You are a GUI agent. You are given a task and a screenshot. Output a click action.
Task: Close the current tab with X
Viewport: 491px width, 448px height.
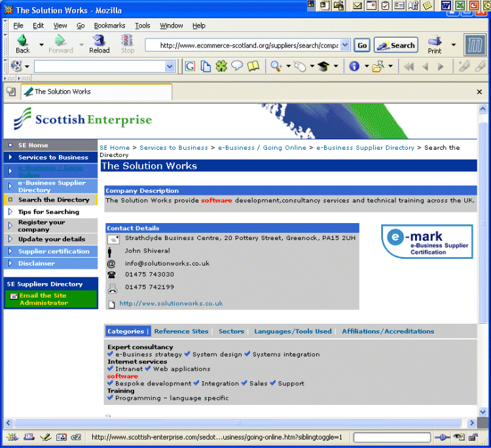point(479,92)
